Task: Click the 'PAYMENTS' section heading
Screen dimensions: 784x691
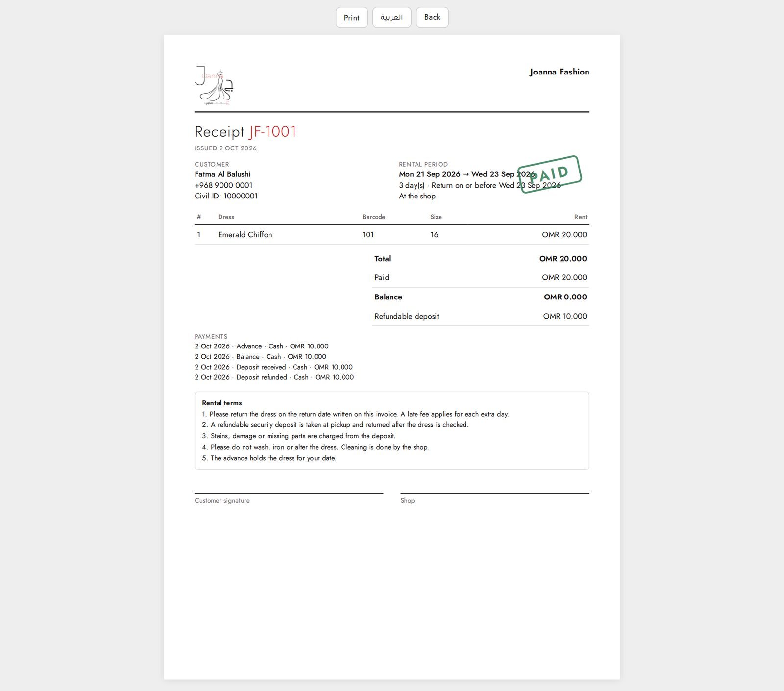Action: 211,336
